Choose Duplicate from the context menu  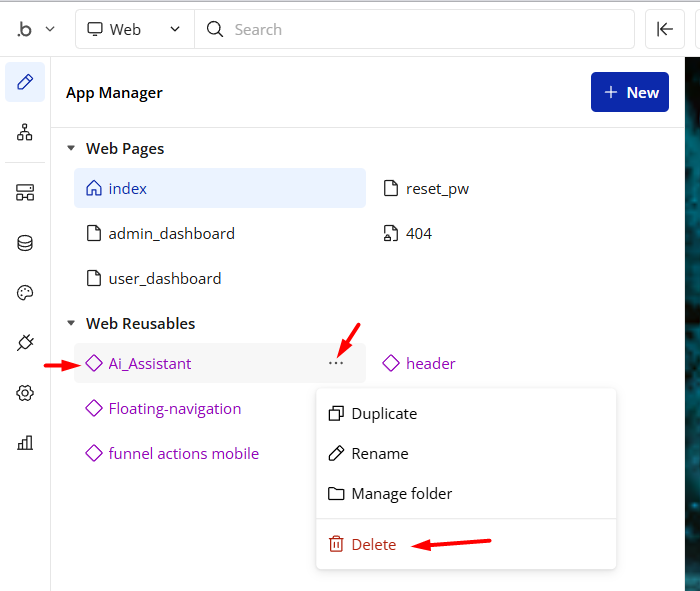[384, 414]
